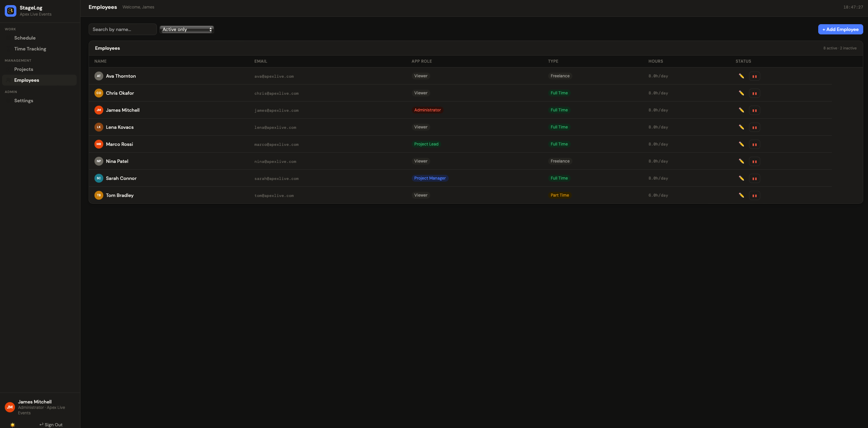Click the Type column header

pyautogui.click(x=553, y=61)
